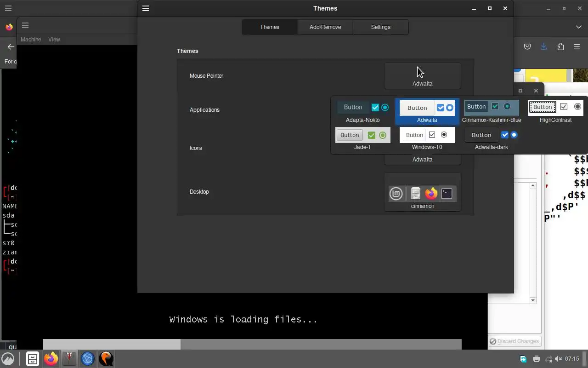Image resolution: width=588 pixels, height=368 pixels.
Task: Click the orange QEMU bird panel icon
Action: coord(106,359)
